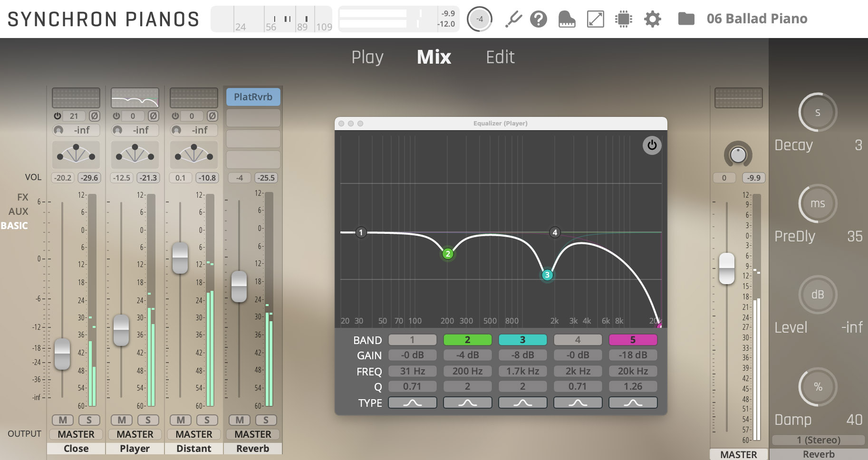Toggle Player channel FX power icon
868x460 pixels.
point(116,116)
